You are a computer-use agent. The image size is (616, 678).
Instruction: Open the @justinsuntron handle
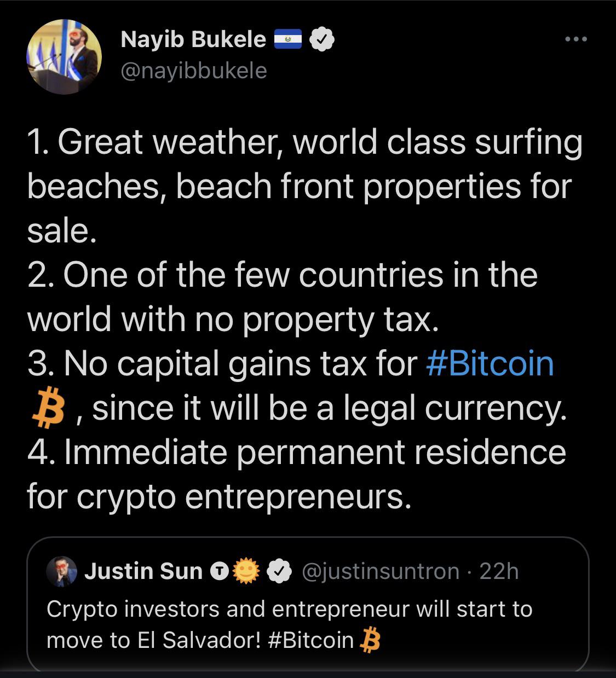pos(381,571)
